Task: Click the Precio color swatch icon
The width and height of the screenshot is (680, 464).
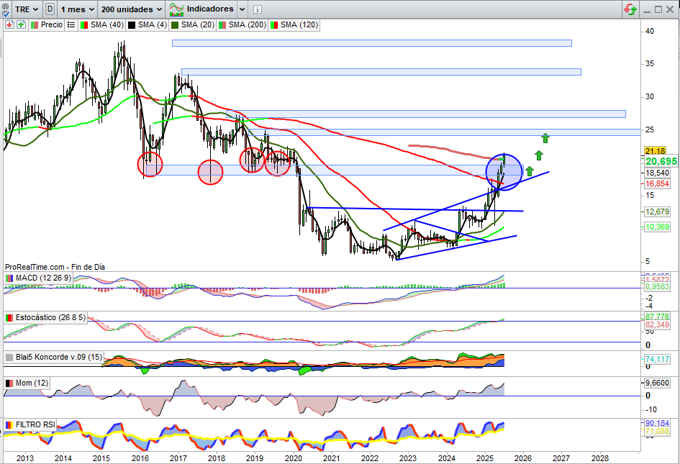Action: 34,25
